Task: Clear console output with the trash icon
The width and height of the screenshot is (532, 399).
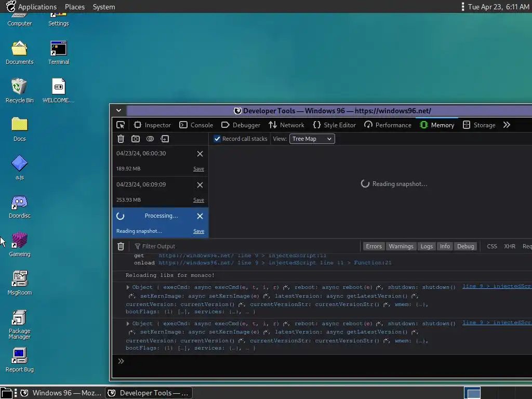Action: point(121,246)
